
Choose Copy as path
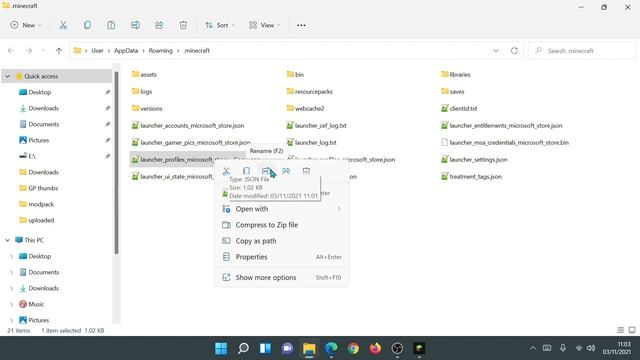coord(282,241)
